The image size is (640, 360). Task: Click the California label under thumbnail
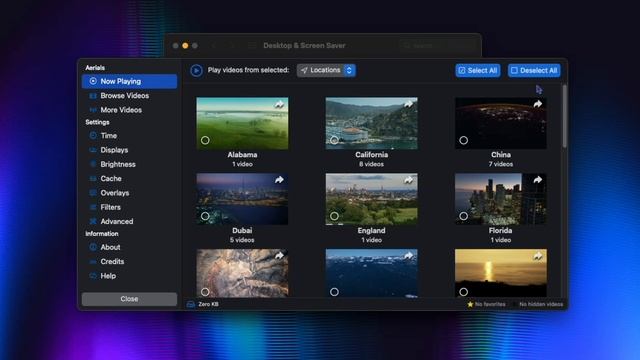coord(371,155)
